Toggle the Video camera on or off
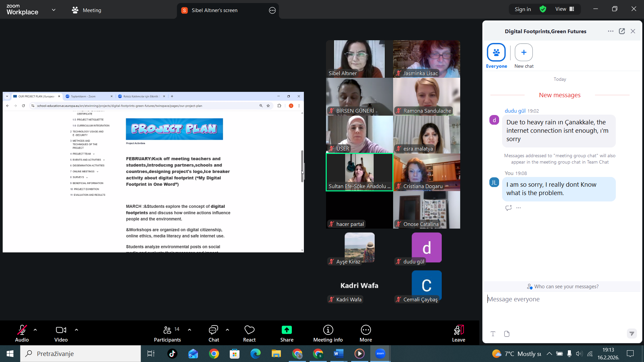 61,333
